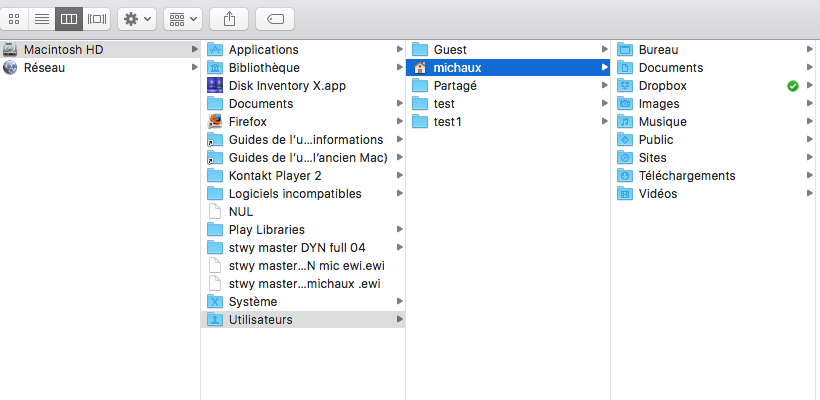Switch to icon view mode

click(x=14, y=18)
